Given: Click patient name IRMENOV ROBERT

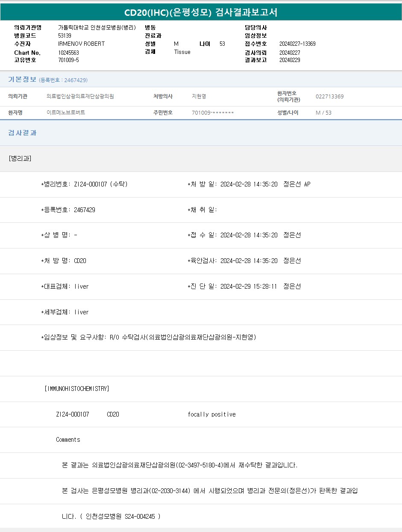Looking at the screenshot, I should coord(81,44).
